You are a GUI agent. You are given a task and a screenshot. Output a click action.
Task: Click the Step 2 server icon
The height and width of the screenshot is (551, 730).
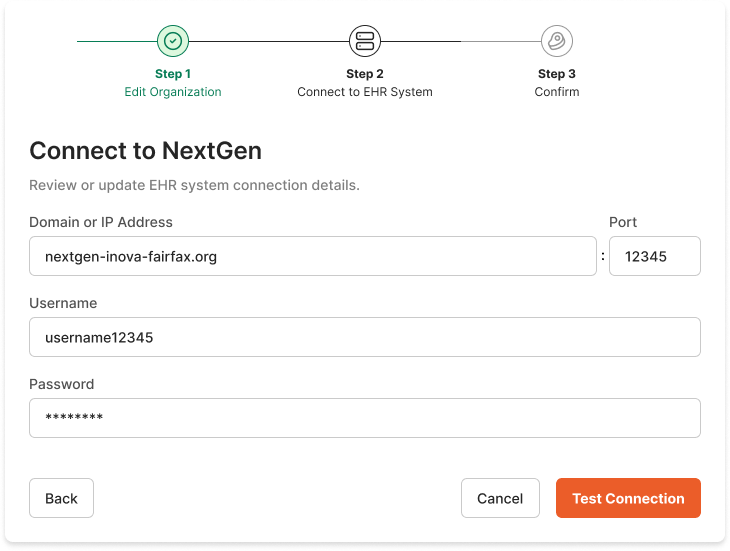pyautogui.click(x=365, y=41)
